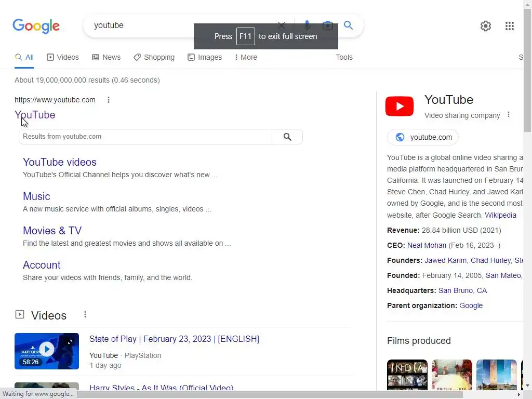Screen dimensions: 532x399
Task: Open the Google parent organization link
Action: (x=471, y=305)
